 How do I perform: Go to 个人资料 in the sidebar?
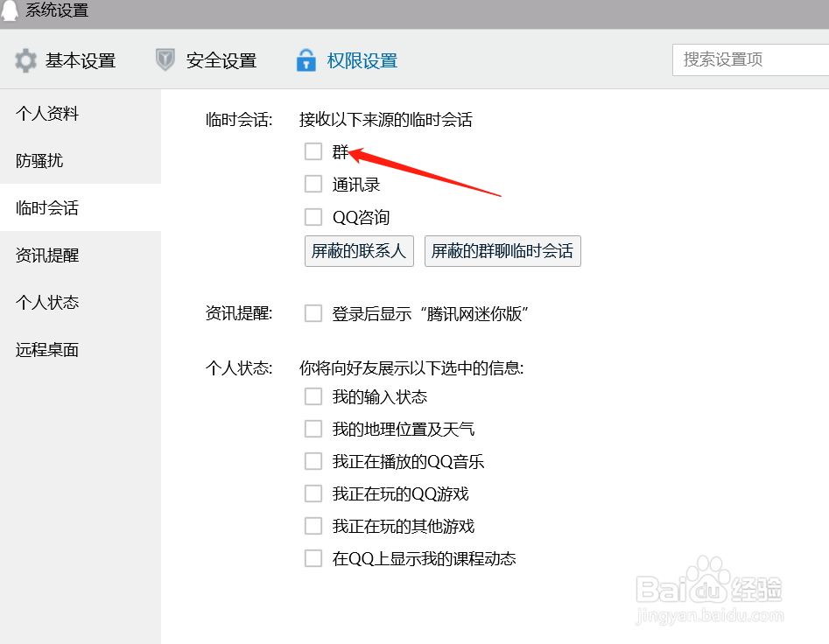click(81, 113)
